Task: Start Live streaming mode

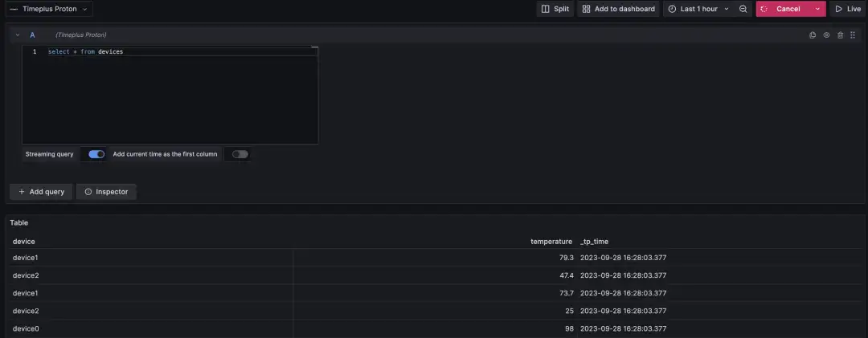Action: (848, 9)
